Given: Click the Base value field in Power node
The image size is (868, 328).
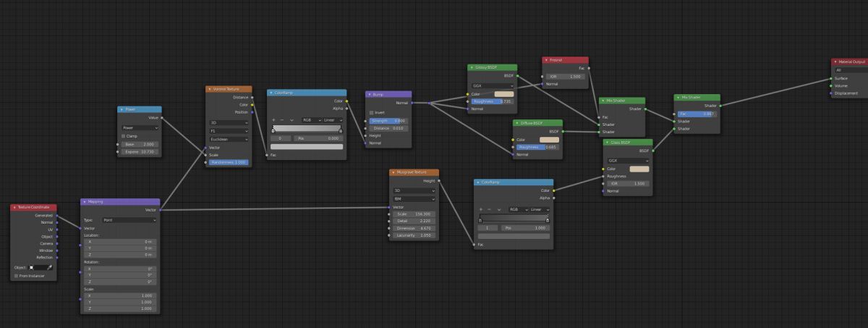Looking at the screenshot, I should pyautogui.click(x=140, y=144).
